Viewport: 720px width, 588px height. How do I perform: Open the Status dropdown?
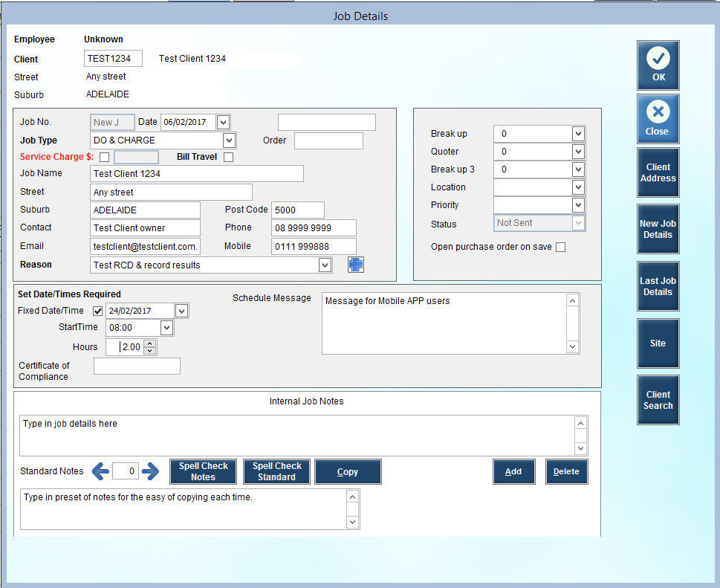tap(578, 223)
